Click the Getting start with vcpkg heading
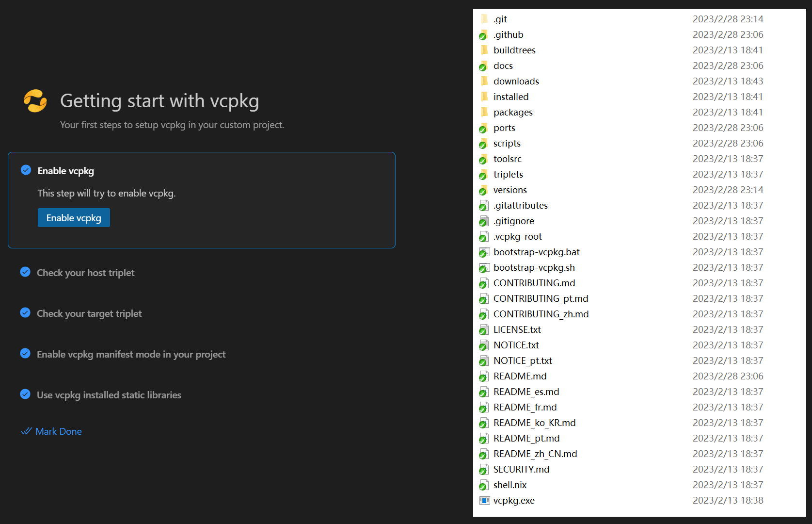This screenshot has width=812, height=524. [x=159, y=101]
